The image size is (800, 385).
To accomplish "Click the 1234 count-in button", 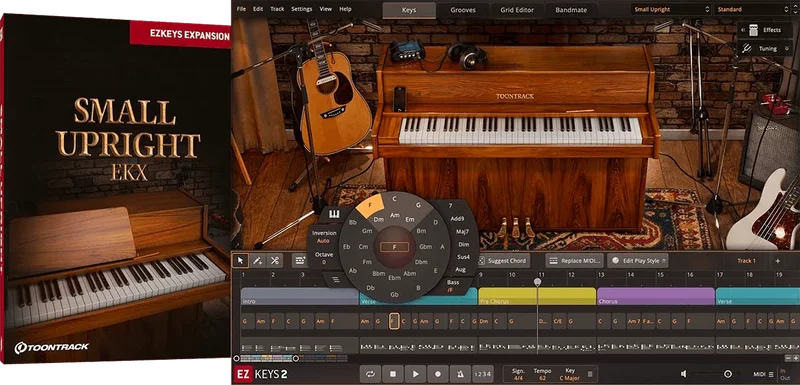I will [x=483, y=374].
